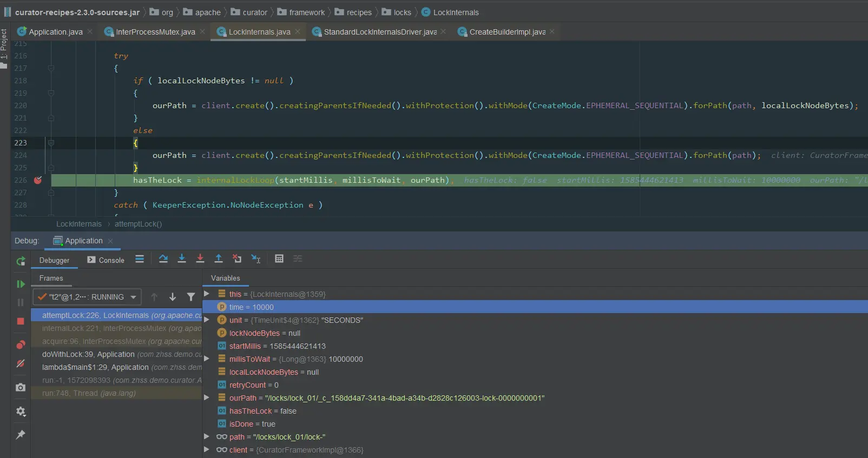Click the Step Into icon

coord(182,259)
